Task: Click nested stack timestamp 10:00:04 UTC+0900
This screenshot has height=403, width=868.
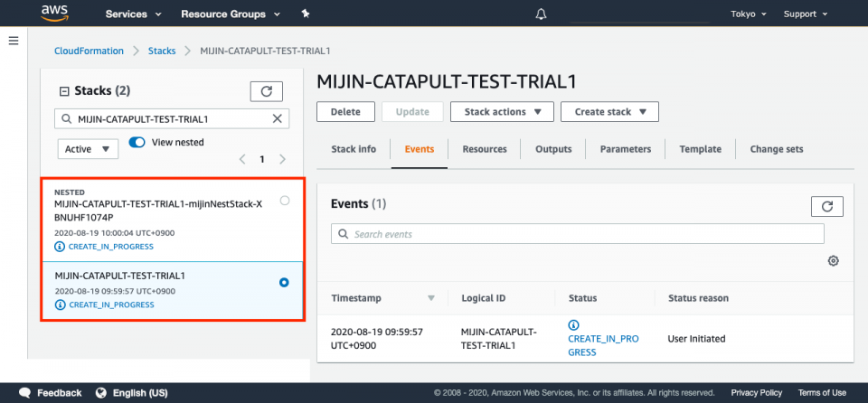Action: pyautogui.click(x=115, y=233)
